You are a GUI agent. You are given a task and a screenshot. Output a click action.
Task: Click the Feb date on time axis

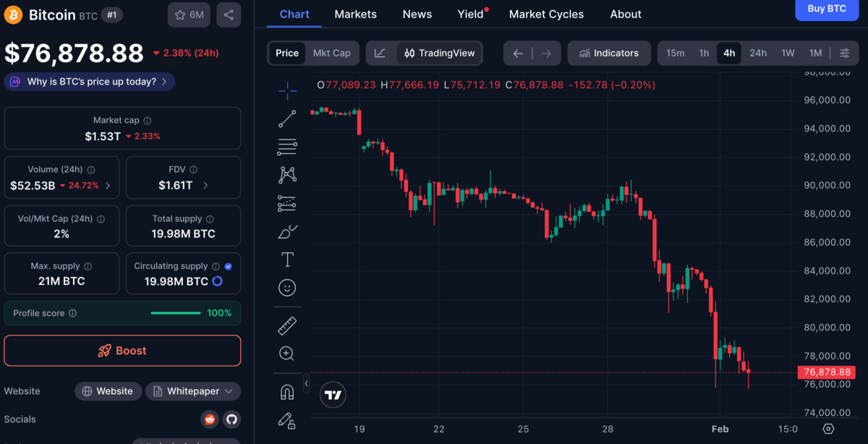[720, 429]
